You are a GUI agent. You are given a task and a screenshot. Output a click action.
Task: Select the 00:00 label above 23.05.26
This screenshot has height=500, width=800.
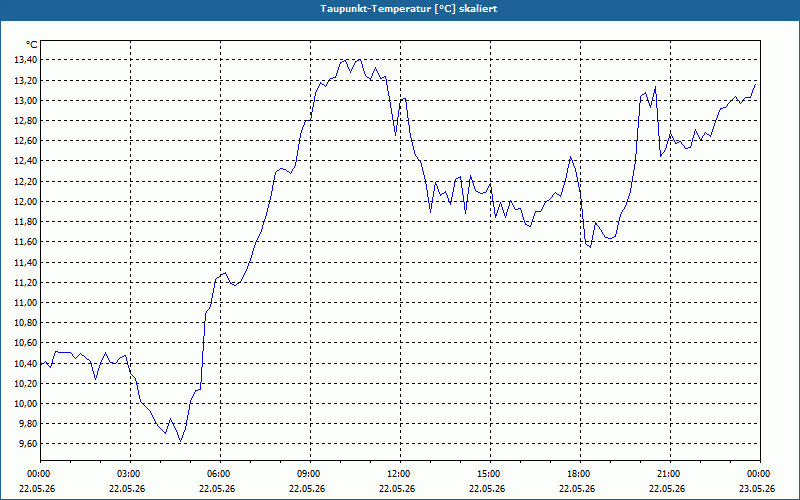coord(760,474)
